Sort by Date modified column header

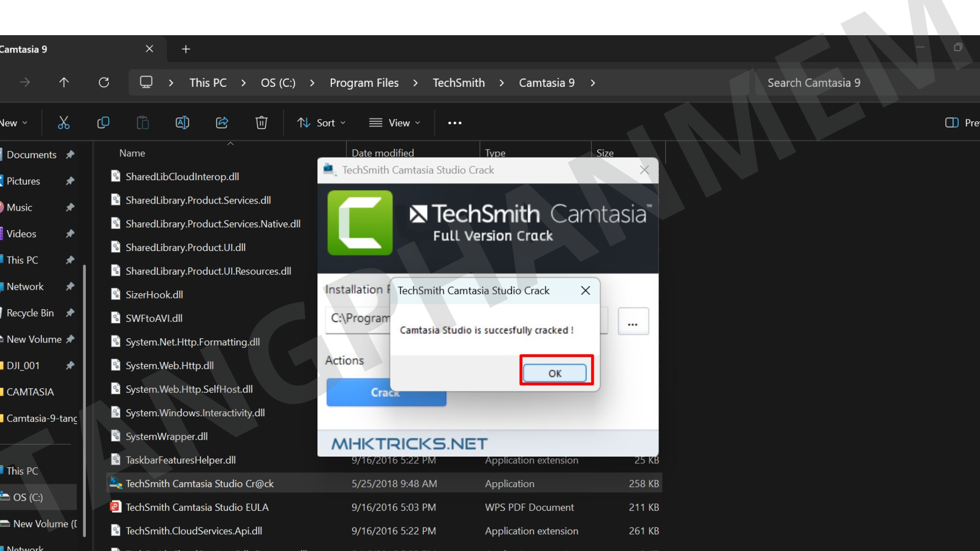pyautogui.click(x=383, y=153)
